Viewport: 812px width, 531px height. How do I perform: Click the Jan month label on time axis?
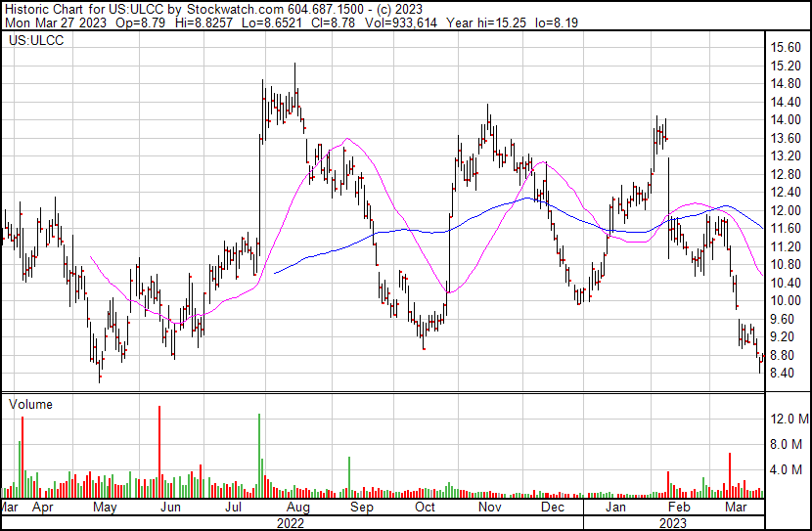(x=616, y=508)
